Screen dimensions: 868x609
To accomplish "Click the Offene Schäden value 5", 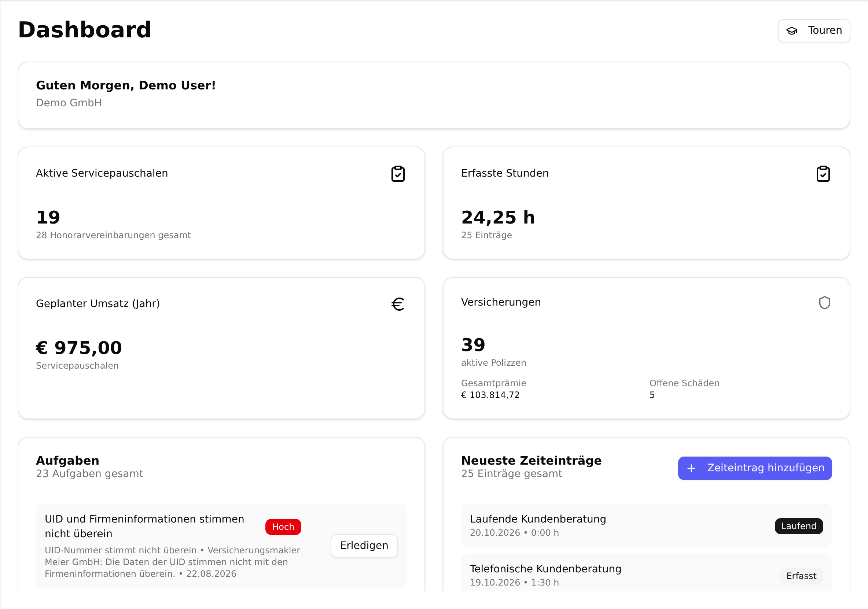I will pyautogui.click(x=652, y=395).
